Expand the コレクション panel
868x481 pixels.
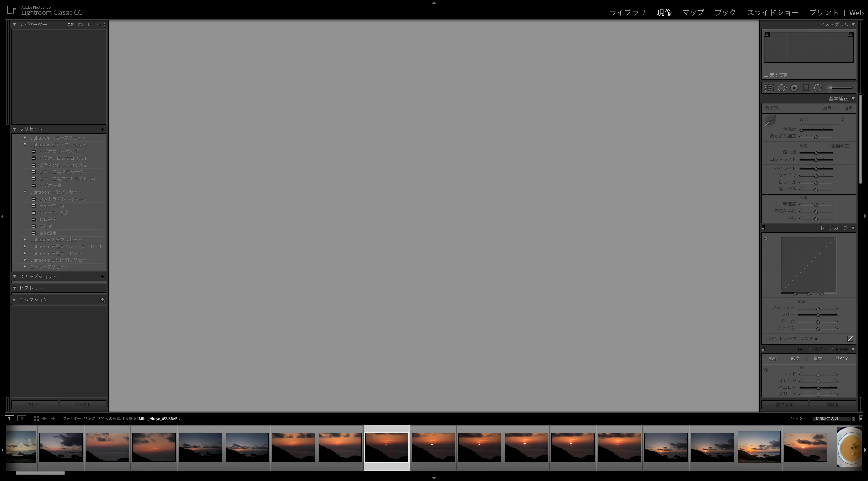pos(15,300)
